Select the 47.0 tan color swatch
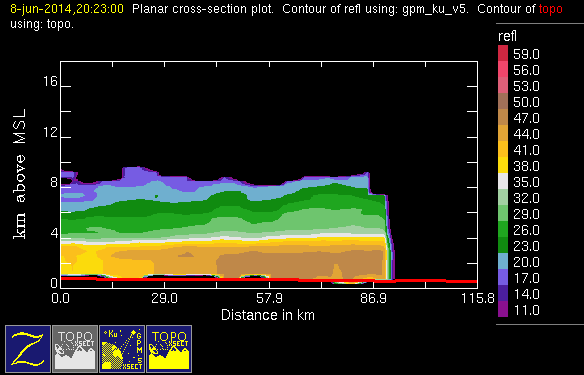 [503, 117]
